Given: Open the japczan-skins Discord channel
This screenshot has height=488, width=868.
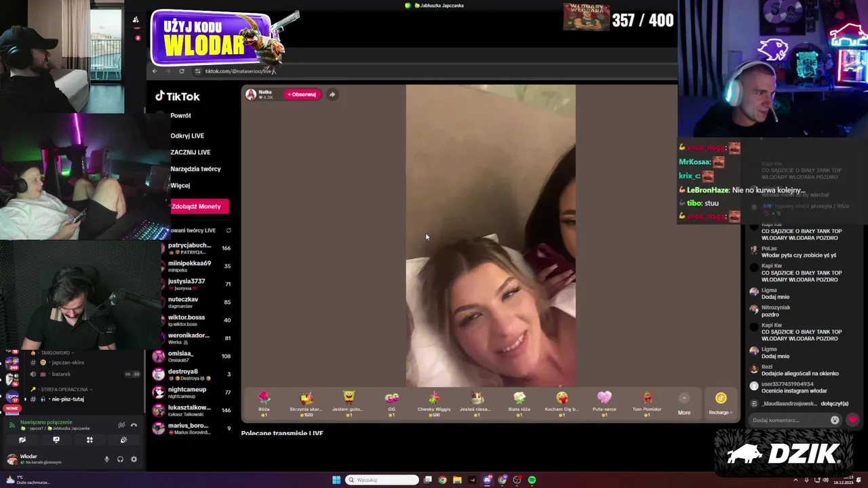Looking at the screenshot, I should tap(66, 363).
